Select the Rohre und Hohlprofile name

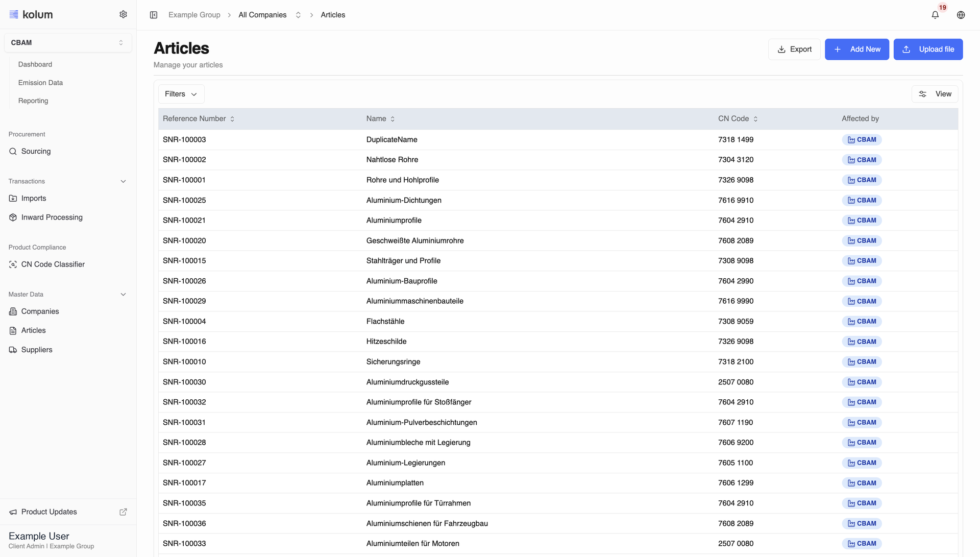point(402,180)
